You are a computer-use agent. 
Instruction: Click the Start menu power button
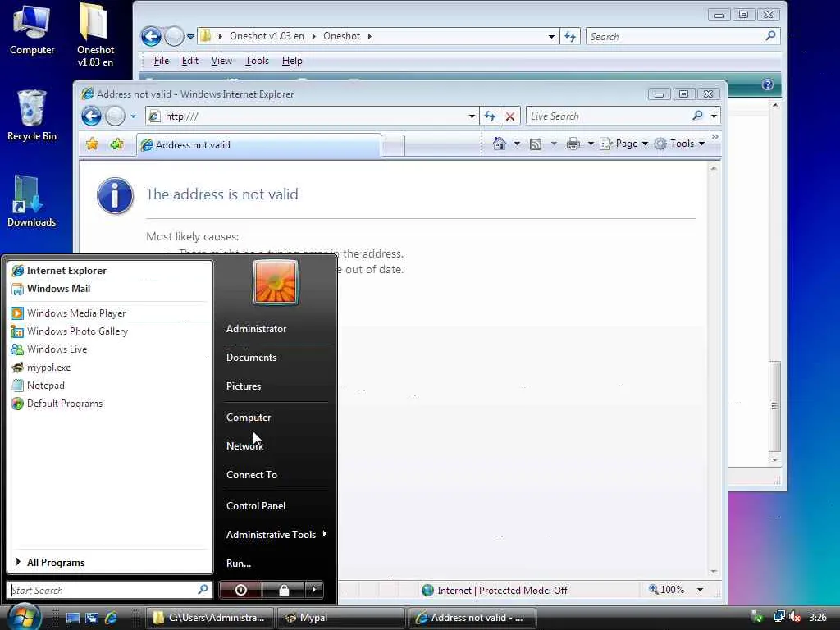click(x=240, y=590)
